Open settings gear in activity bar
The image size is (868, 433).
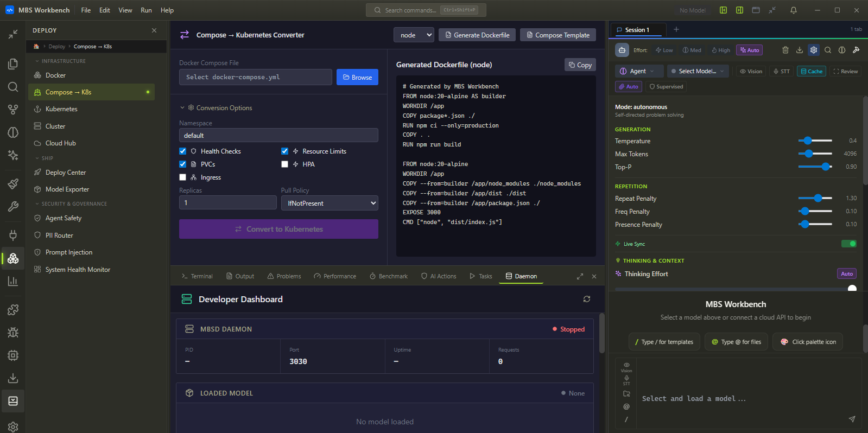(x=13, y=426)
